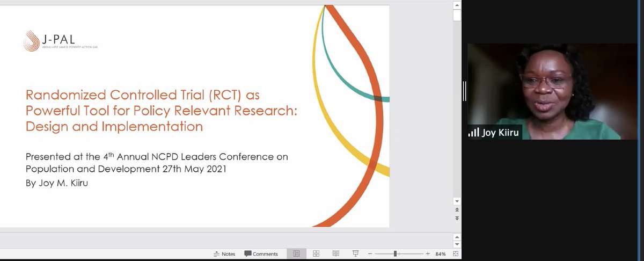The width and height of the screenshot is (644, 261).
Task: Click the pane divider grip handle
Action: [x=465, y=91]
